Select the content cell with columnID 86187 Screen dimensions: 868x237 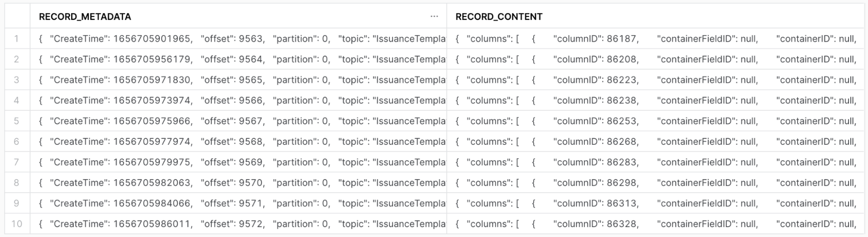655,39
